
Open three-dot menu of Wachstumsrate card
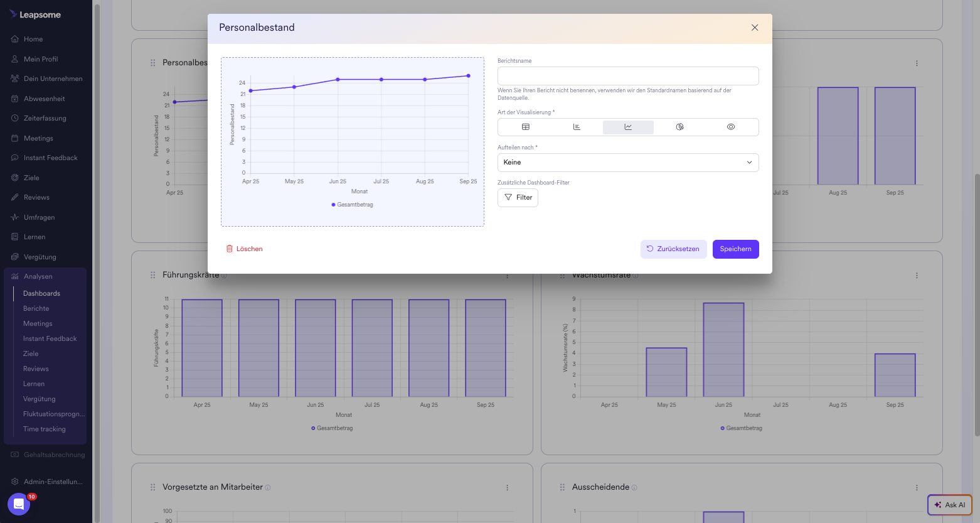(x=917, y=276)
